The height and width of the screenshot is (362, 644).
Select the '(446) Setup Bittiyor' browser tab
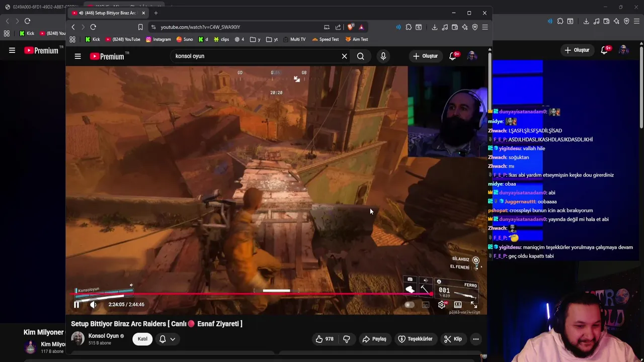108,13
